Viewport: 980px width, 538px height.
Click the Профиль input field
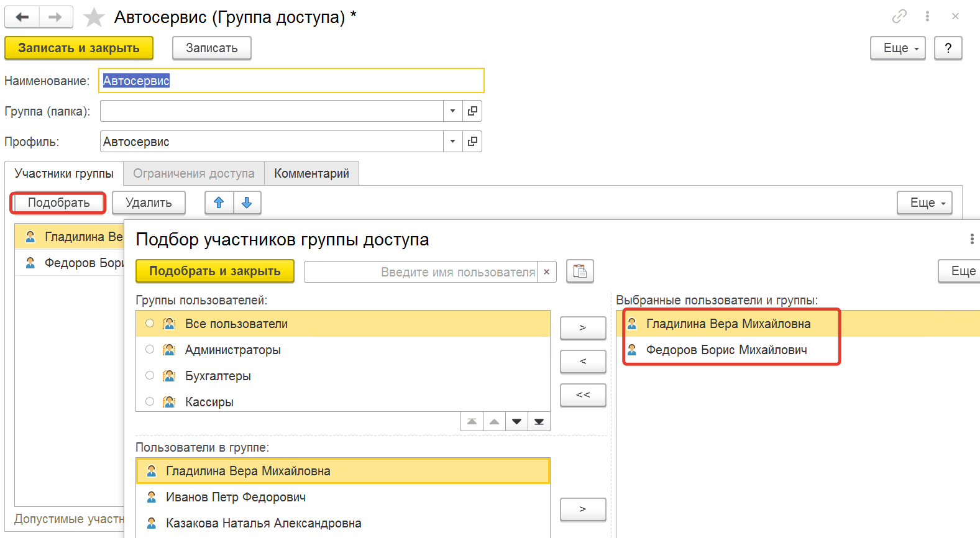tap(272, 142)
